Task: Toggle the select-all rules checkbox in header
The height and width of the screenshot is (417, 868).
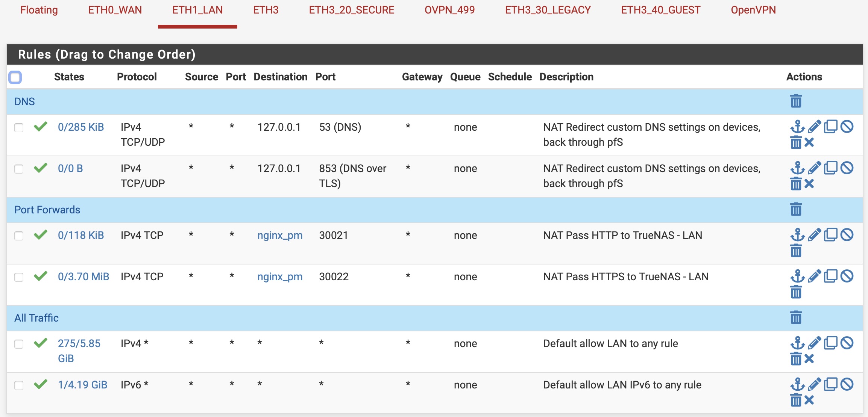Action: pos(15,77)
